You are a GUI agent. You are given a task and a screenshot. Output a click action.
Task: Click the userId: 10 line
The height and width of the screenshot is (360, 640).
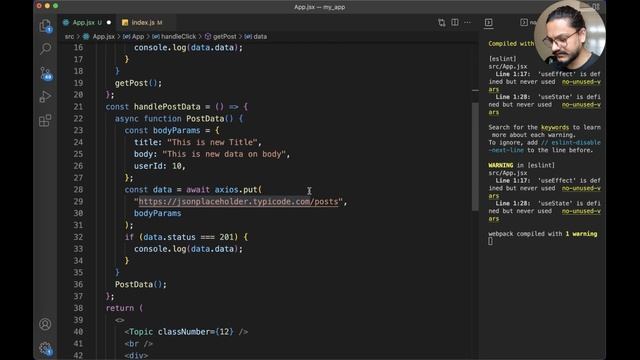point(160,166)
